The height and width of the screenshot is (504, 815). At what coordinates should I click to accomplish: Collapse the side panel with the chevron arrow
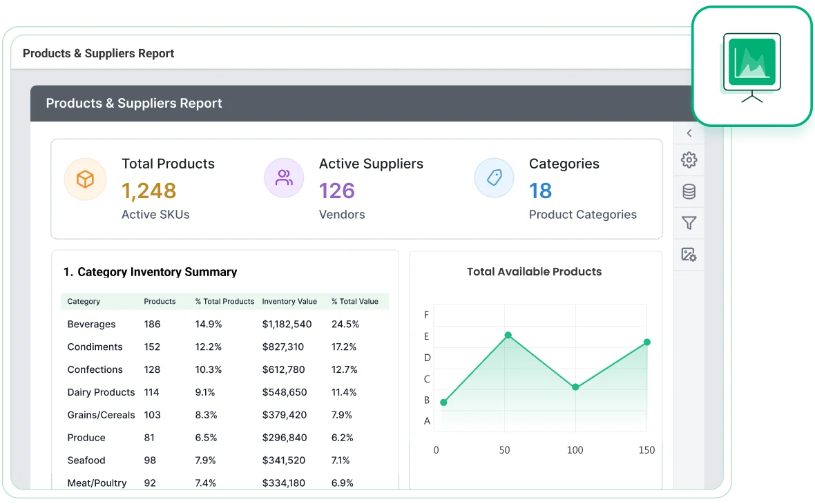pos(689,133)
